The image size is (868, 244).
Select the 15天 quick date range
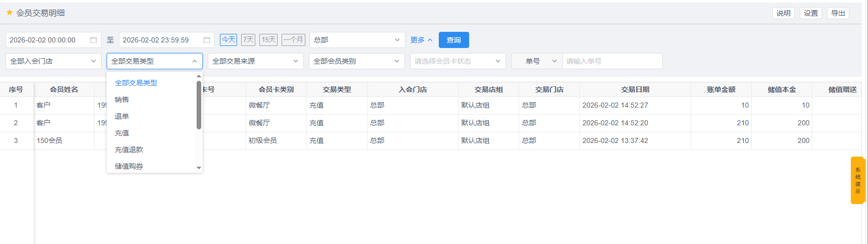click(x=268, y=39)
